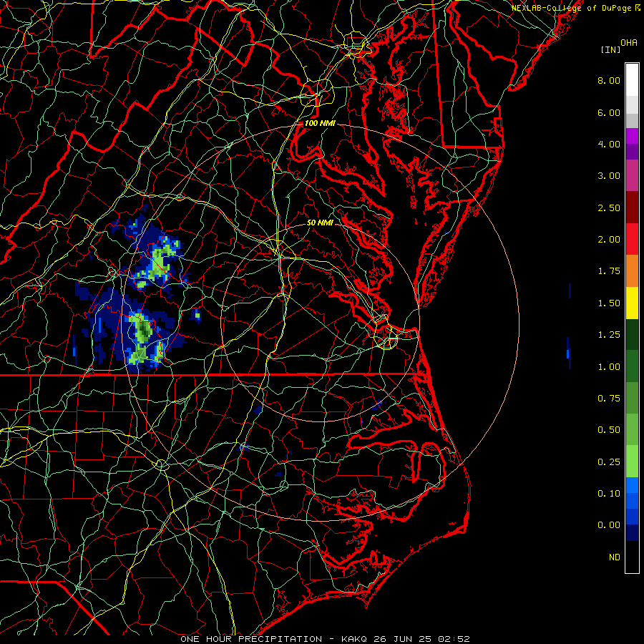Screen dimensions: 644x644
Task: Click the NEXLAB-College of DuPage credit text
Action: (x=572, y=8)
